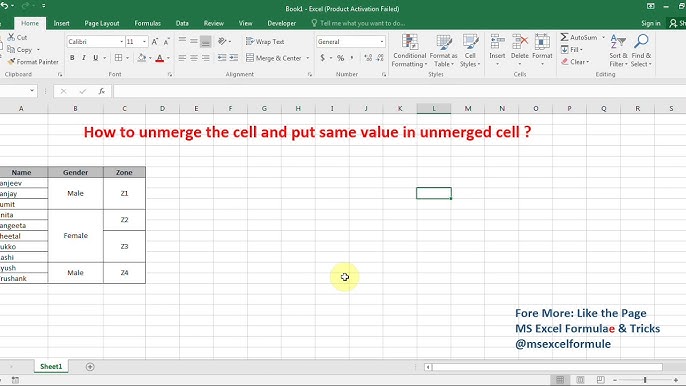Open Format as Table

[x=444, y=51]
